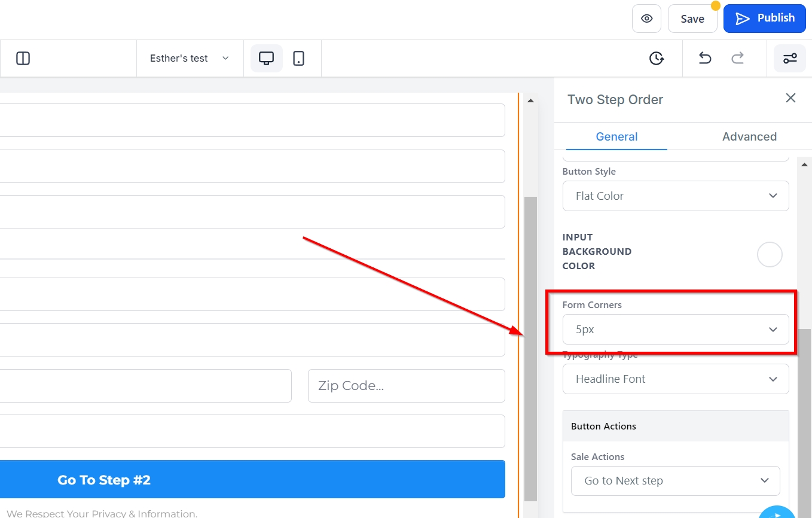Pick the input background color swatch
The height and width of the screenshot is (518, 812).
(769, 255)
